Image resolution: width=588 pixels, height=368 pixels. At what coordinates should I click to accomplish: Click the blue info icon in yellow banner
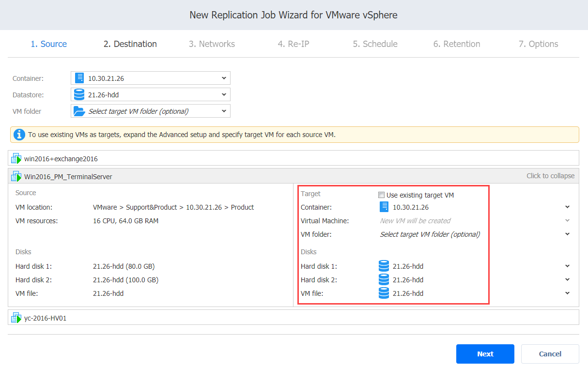point(19,135)
